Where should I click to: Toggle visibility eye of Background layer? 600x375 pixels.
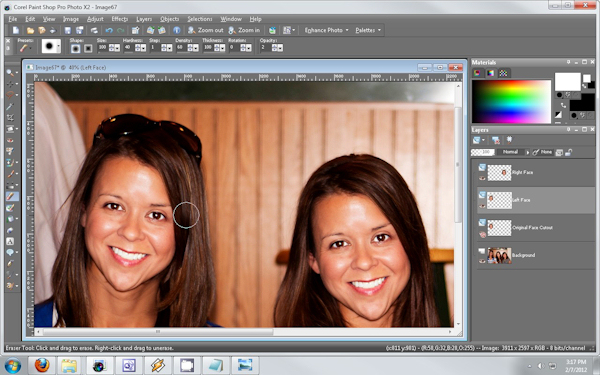point(482,261)
